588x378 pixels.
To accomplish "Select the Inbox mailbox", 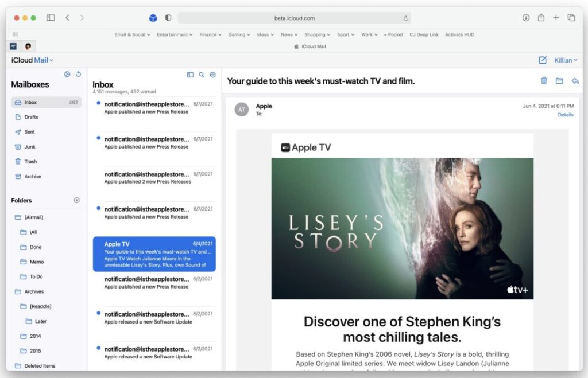I will pyautogui.click(x=47, y=102).
